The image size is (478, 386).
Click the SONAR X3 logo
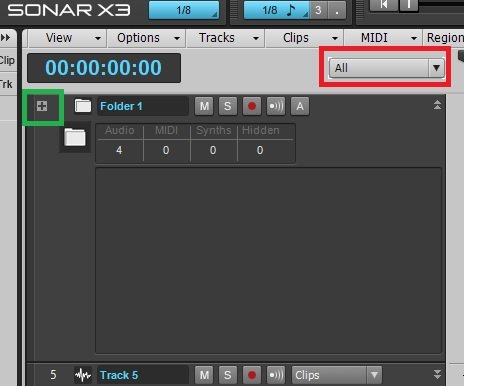(69, 10)
